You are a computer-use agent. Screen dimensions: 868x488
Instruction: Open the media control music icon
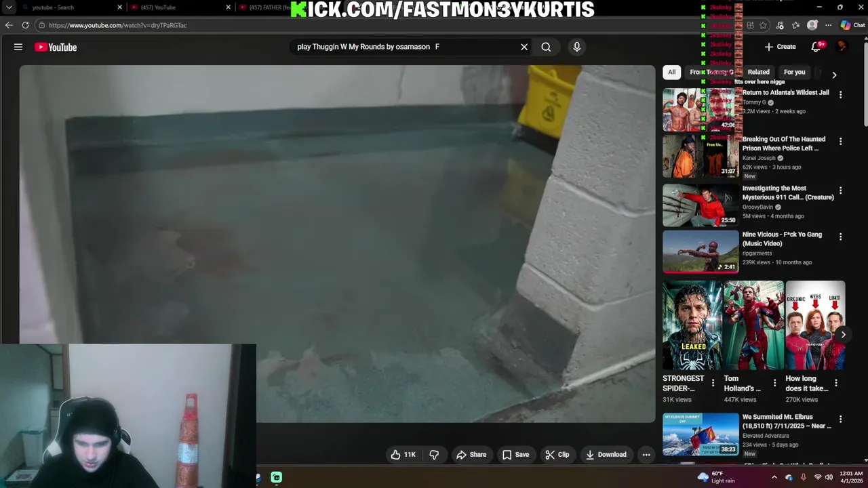(x=780, y=25)
